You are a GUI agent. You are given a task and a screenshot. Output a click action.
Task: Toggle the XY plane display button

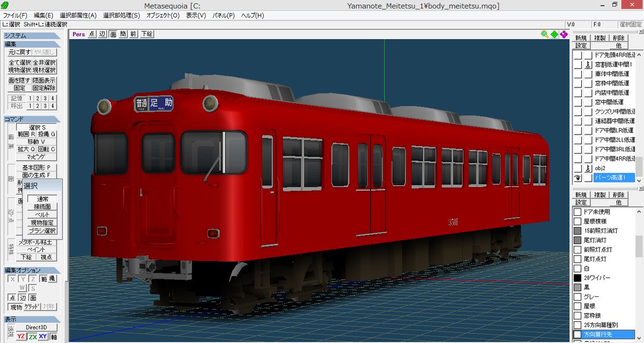coord(43,337)
